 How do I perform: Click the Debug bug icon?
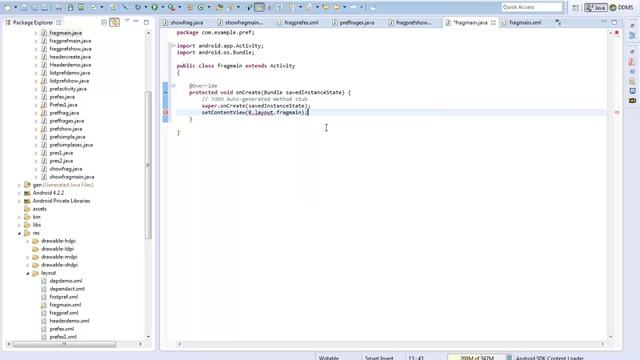pyautogui.click(x=138, y=7)
